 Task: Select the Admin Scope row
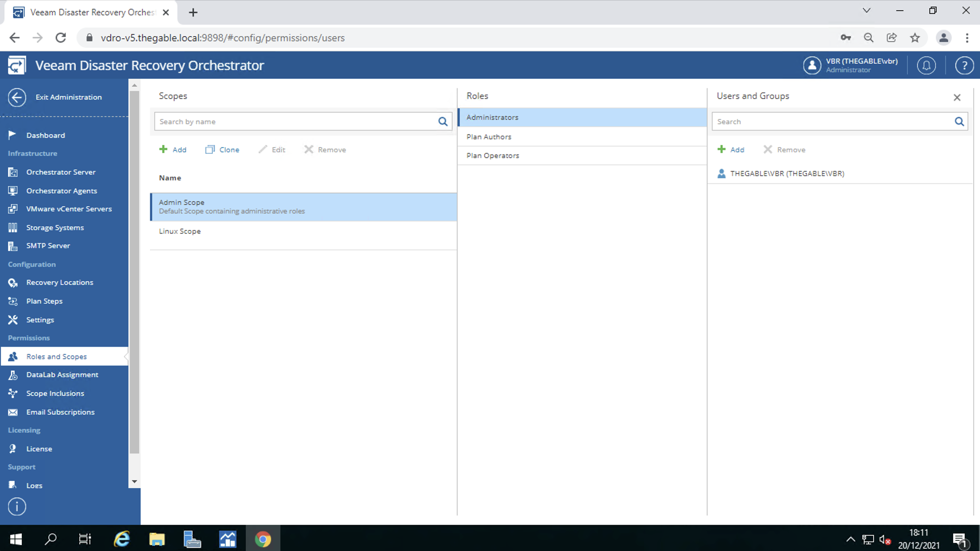click(x=304, y=207)
